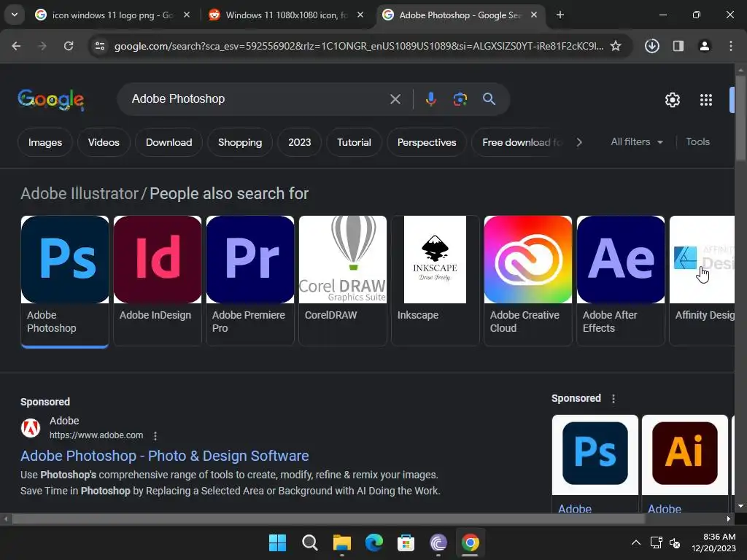Screen dimensions: 747x560
Task: Click the horizontal page scrollbar
Action: 329,518
